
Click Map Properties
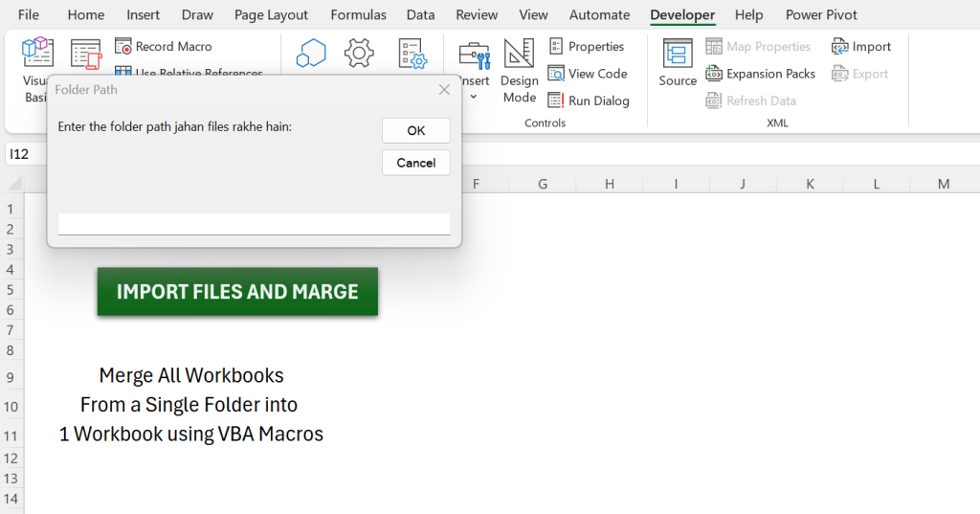758,46
